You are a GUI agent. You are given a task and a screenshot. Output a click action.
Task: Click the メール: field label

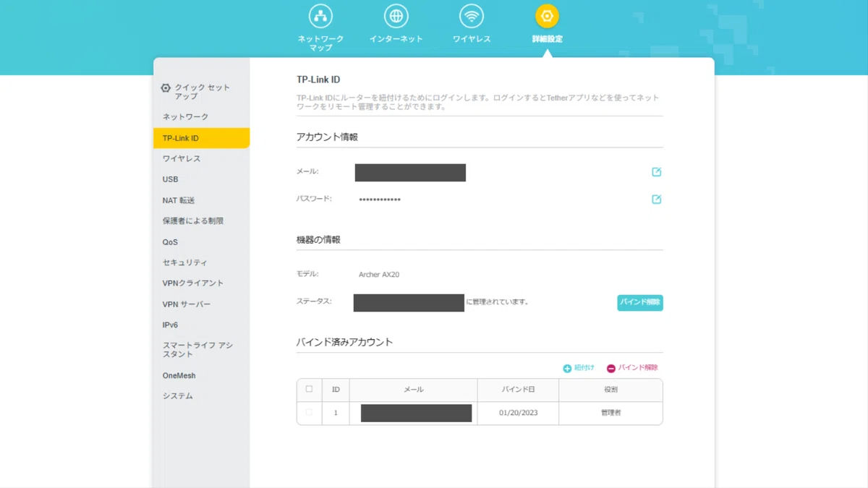307,172
